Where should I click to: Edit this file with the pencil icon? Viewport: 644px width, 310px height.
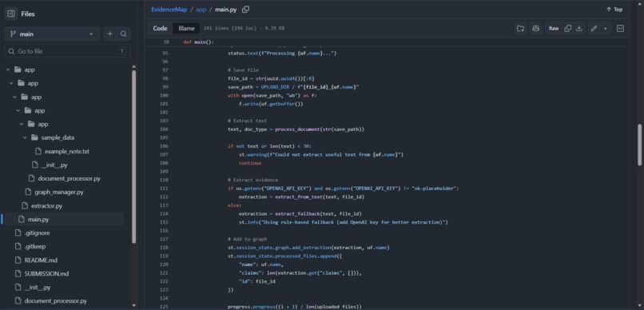click(594, 28)
